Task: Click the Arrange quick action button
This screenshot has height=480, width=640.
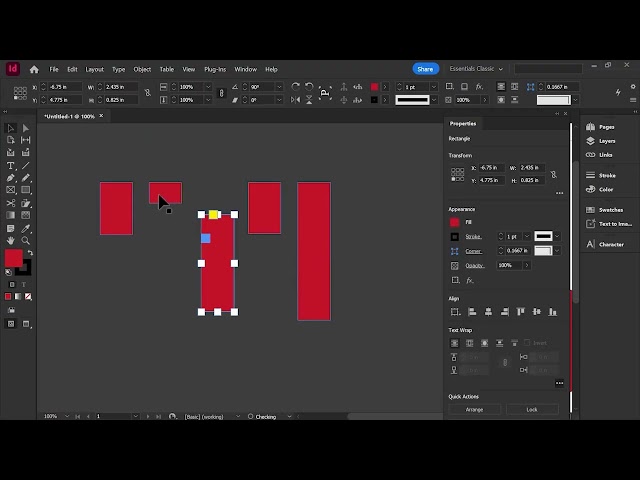Action: coord(474,409)
